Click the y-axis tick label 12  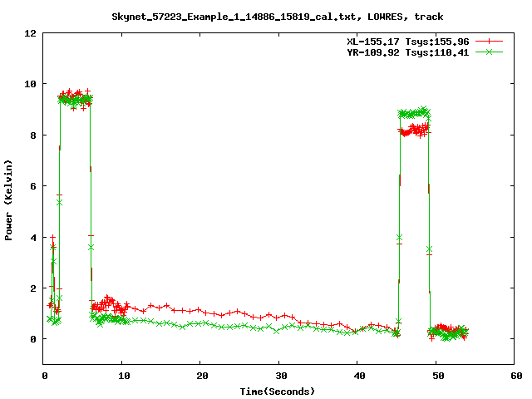point(30,33)
